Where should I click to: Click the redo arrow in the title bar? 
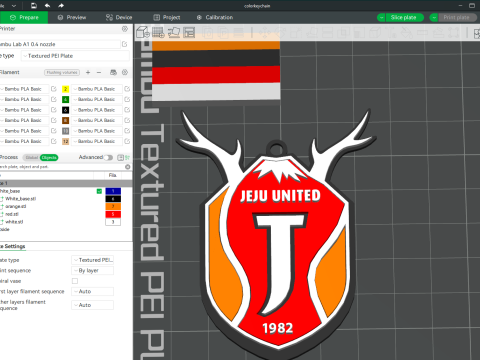tap(61, 5)
